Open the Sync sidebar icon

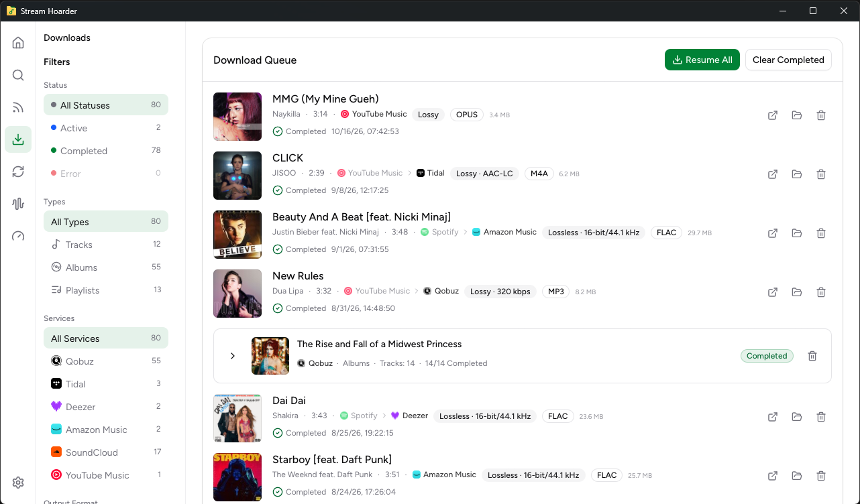coord(18,172)
